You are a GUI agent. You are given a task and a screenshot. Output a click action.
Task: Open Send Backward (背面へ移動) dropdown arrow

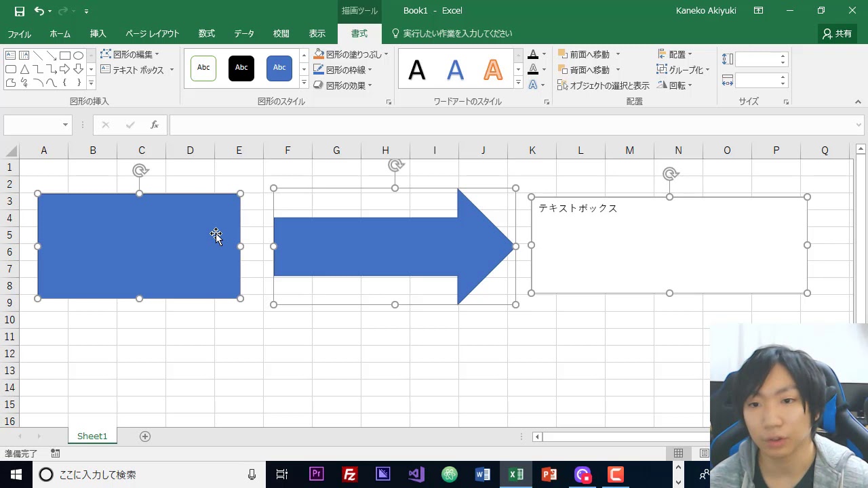coord(618,70)
